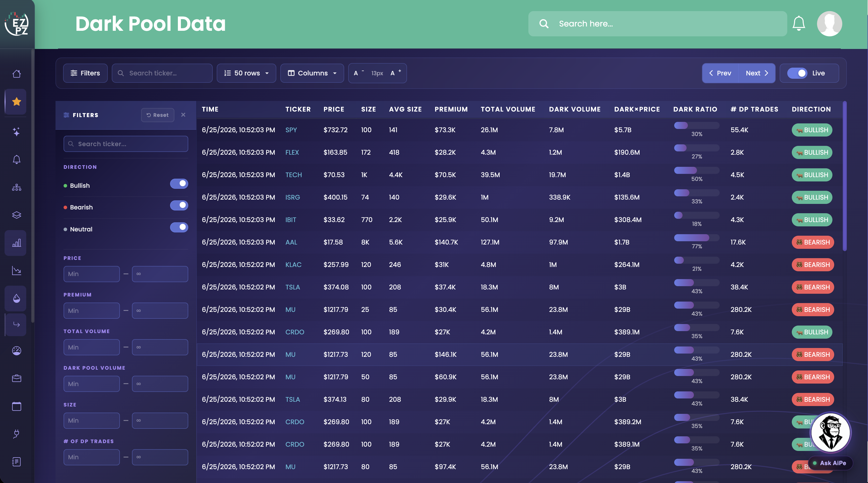Disable the Bearish direction toggle
The image size is (868, 483).
(x=179, y=205)
